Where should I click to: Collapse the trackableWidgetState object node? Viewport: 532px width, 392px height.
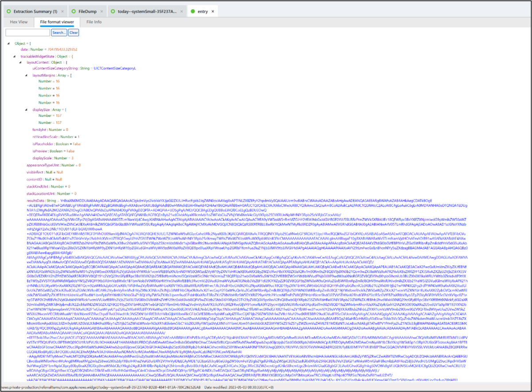(15, 57)
